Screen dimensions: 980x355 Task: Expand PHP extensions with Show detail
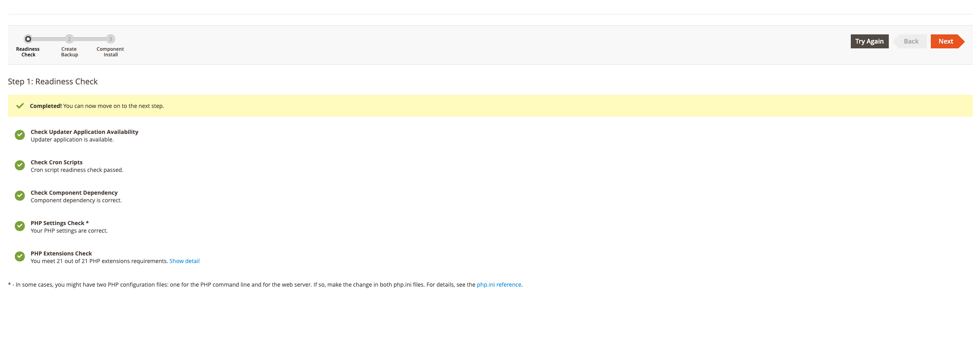184,261
